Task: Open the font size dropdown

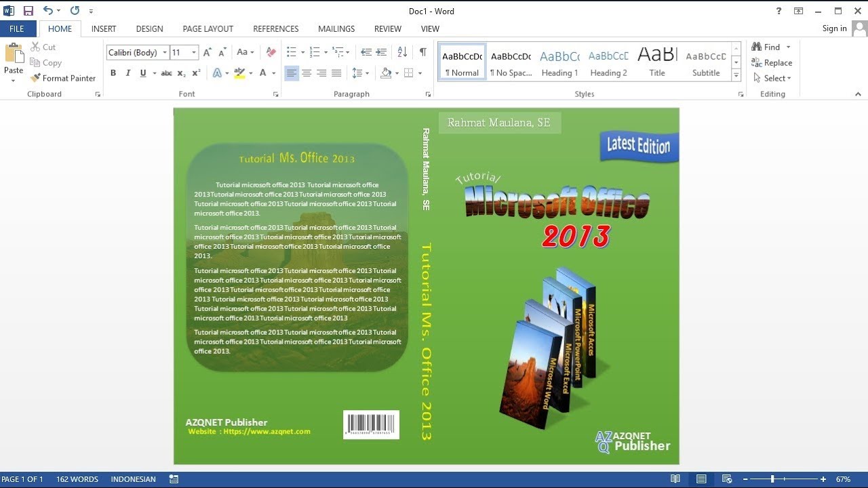Action: [194, 52]
